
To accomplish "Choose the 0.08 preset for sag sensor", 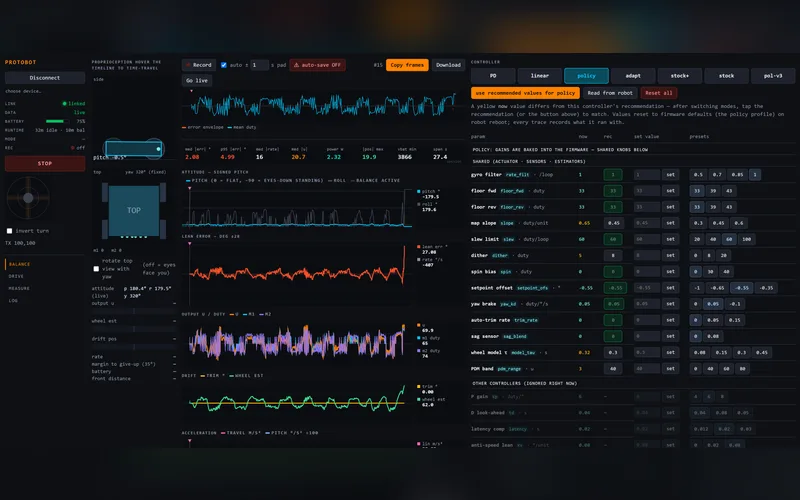I will pos(713,336).
